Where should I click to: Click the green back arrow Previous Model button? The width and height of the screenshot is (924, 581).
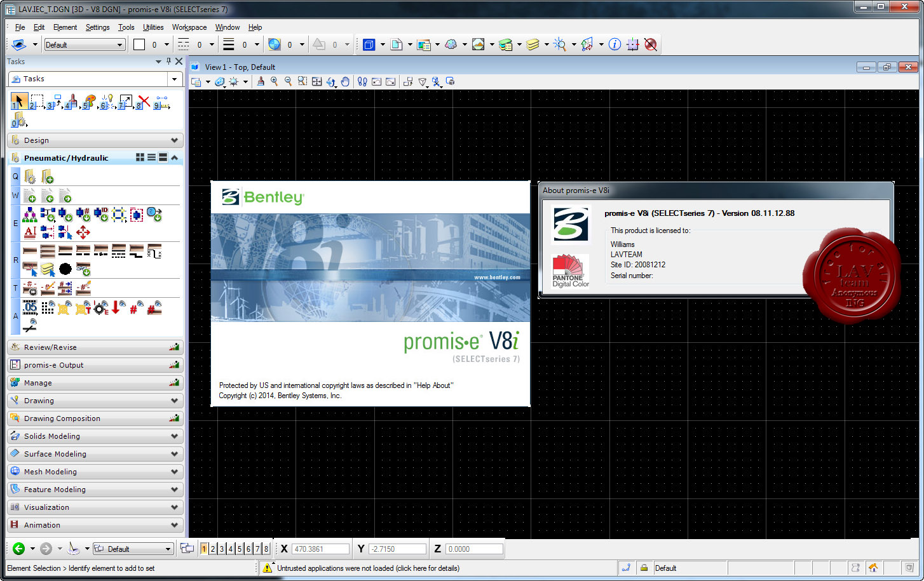coord(18,549)
